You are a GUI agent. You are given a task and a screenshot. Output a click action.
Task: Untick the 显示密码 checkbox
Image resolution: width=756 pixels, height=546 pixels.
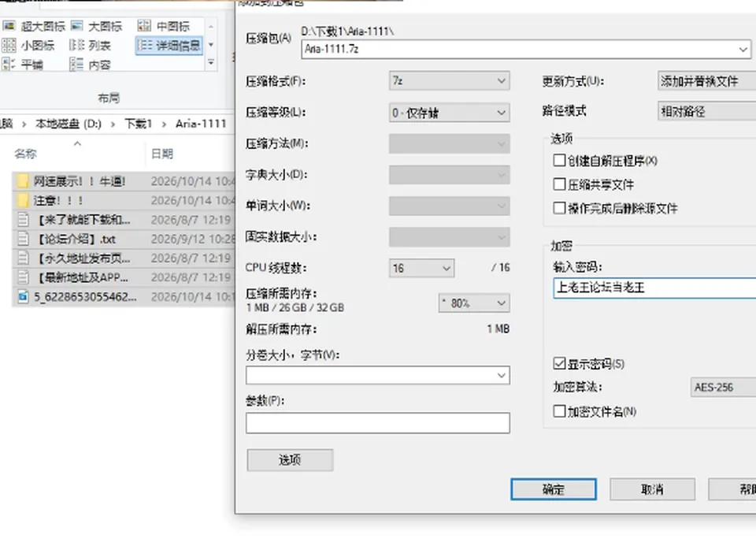coord(559,363)
